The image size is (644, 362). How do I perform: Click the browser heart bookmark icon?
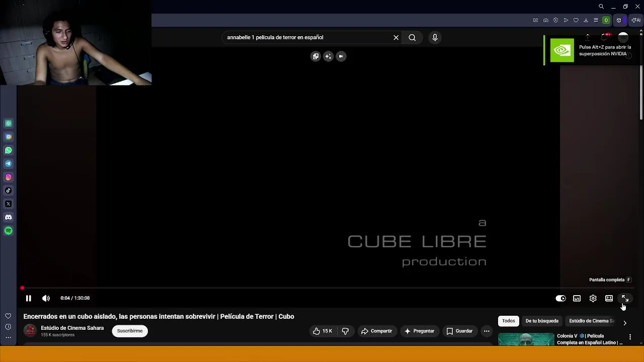[x=576, y=20]
